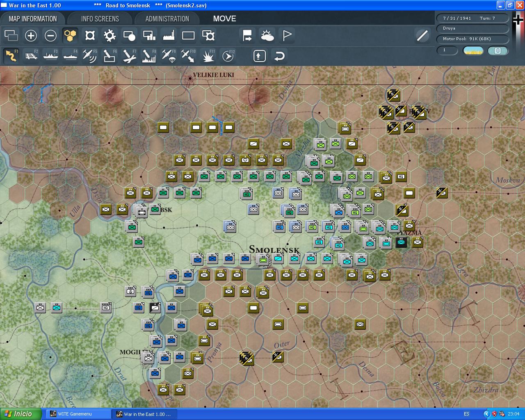Select the Air recon F5 icon

pyautogui.click(x=90, y=56)
